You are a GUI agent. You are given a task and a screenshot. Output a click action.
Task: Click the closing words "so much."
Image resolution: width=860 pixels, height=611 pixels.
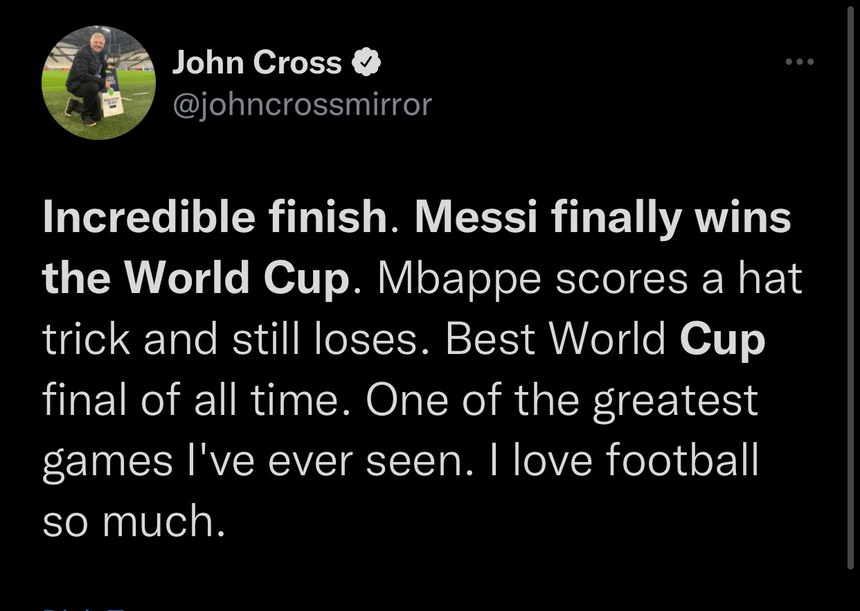[x=128, y=523]
